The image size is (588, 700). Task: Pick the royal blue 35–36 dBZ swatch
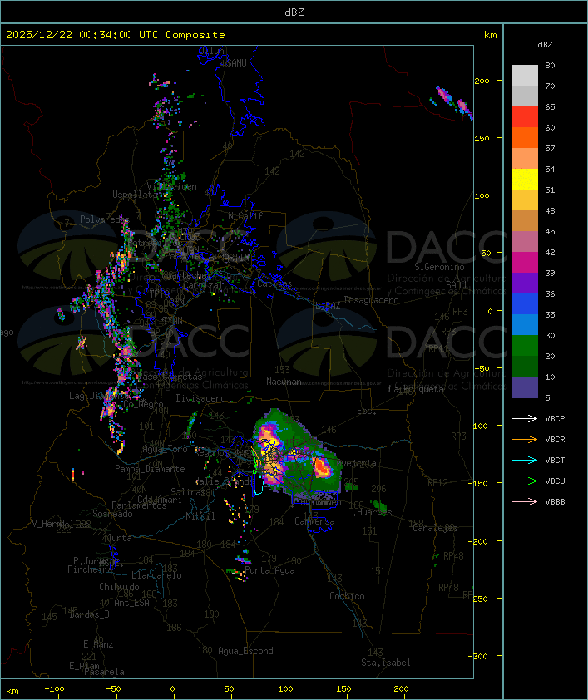click(x=525, y=303)
